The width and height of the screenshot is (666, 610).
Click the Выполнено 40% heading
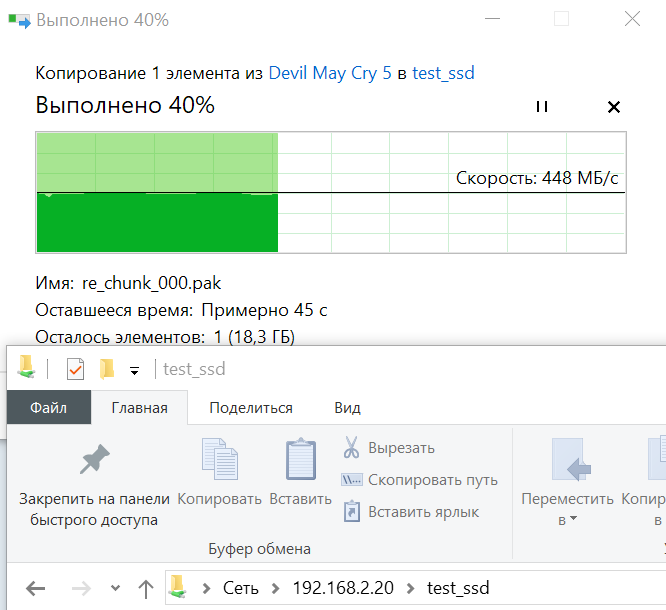pyautogui.click(x=125, y=105)
